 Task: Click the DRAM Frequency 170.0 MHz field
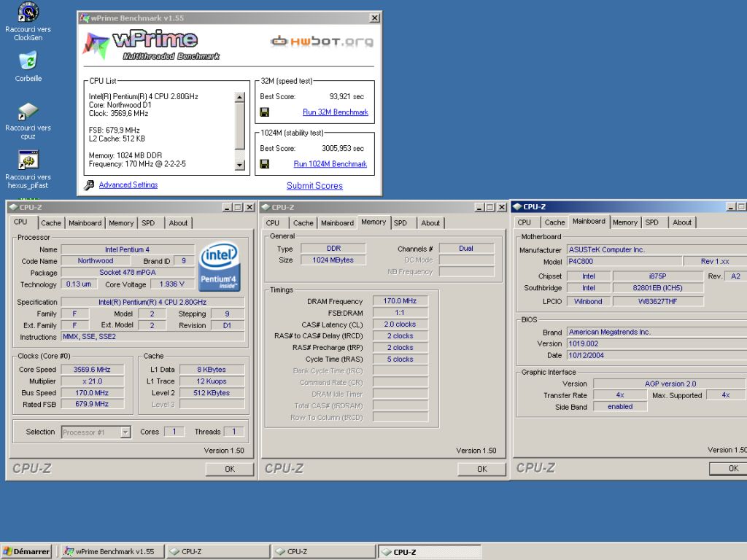[x=400, y=301]
